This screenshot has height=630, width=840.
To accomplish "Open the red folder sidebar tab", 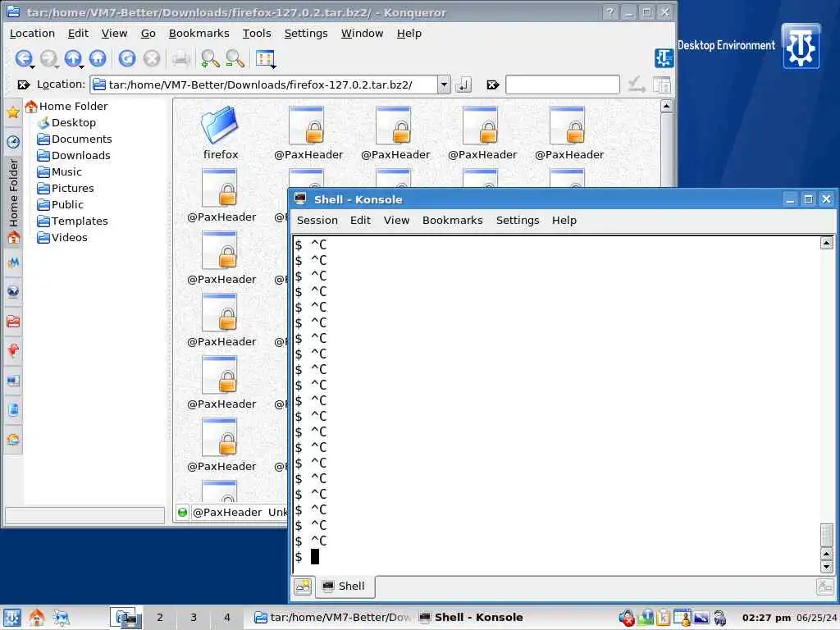I will pos(13,322).
